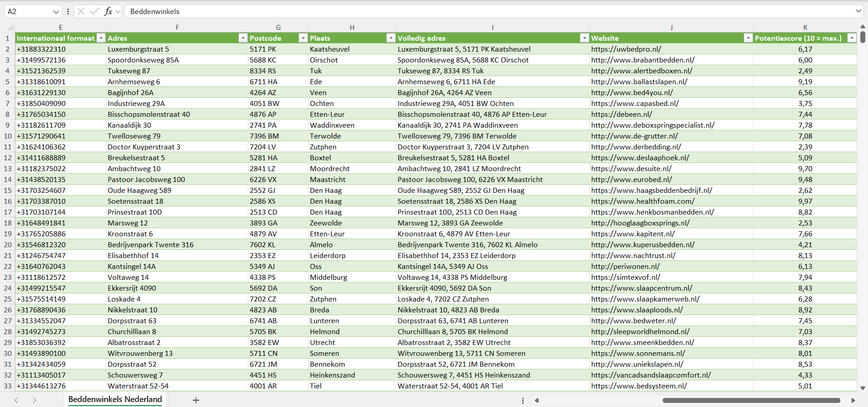Open the function list dropdown next to fx
This screenshot has width=868, height=407.
click(118, 11)
